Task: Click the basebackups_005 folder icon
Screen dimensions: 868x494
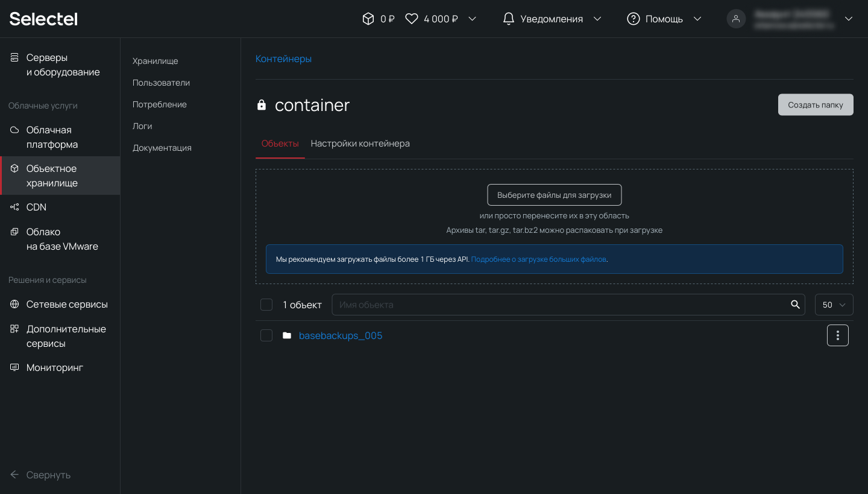Action: click(x=287, y=335)
